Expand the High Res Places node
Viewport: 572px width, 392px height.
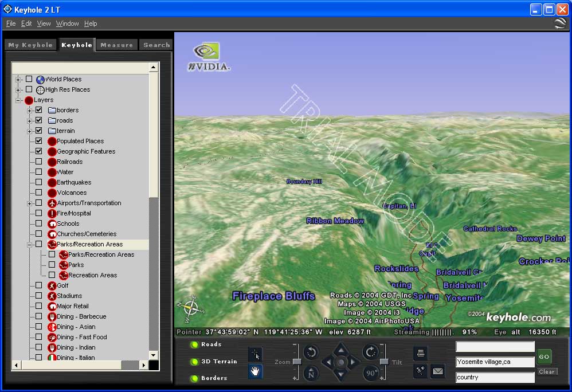18,89
